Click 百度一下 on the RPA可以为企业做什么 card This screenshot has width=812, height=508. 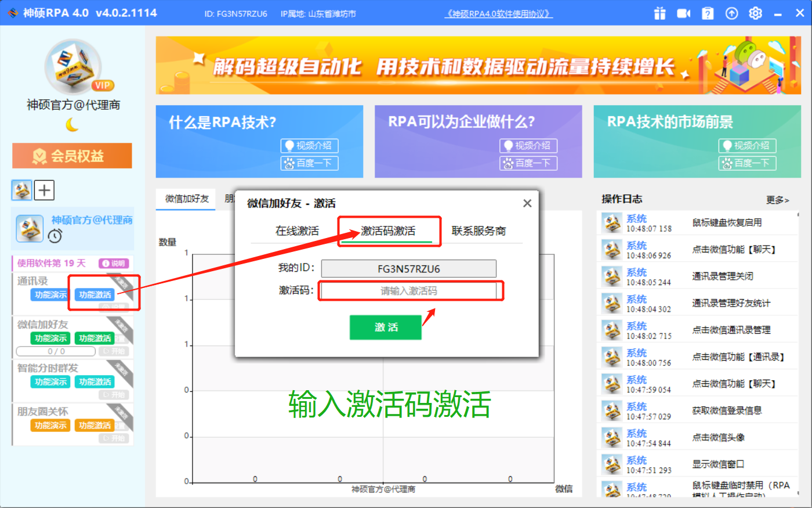[528, 163]
